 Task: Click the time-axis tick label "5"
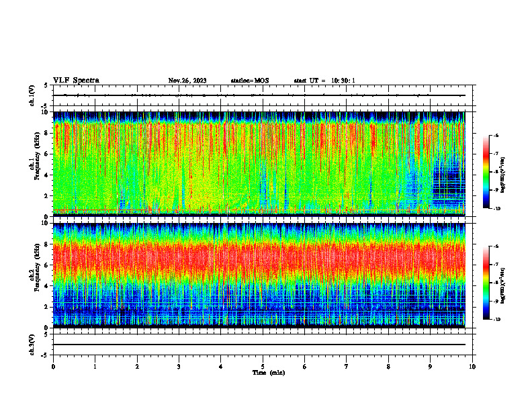(x=263, y=367)
